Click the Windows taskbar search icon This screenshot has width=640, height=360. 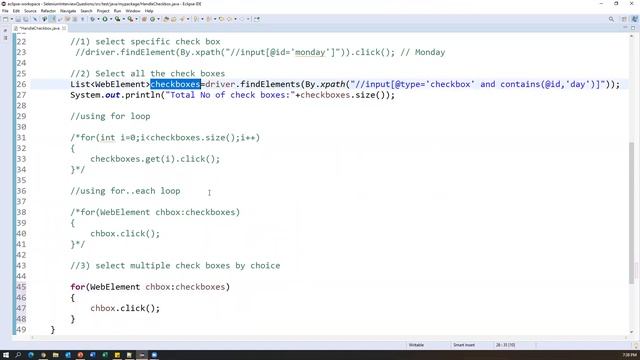18,355
